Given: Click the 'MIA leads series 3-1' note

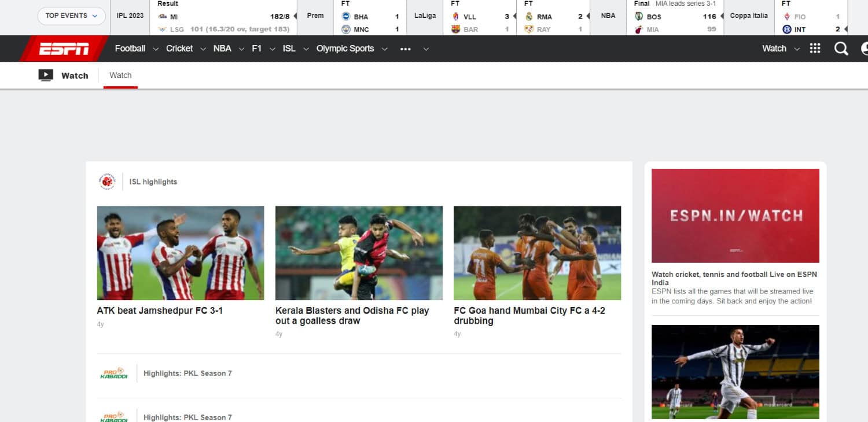Looking at the screenshot, I should pyautogui.click(x=686, y=3).
